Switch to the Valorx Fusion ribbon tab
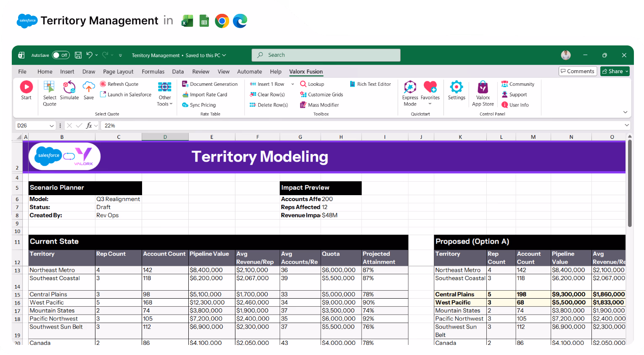 click(x=306, y=72)
